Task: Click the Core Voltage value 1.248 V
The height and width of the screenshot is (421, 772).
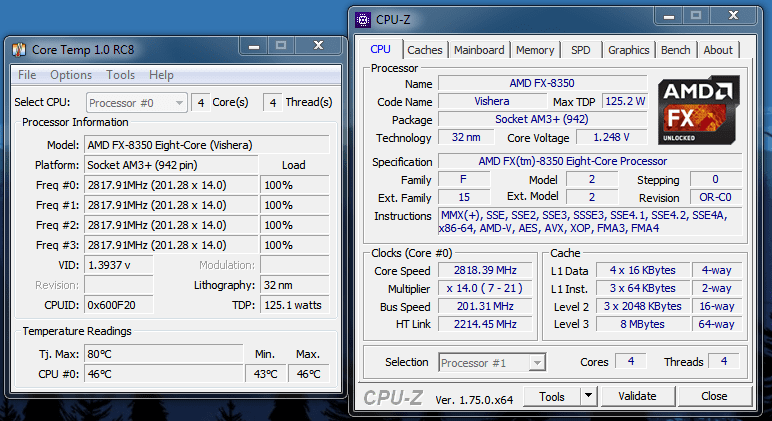Action: coord(611,137)
